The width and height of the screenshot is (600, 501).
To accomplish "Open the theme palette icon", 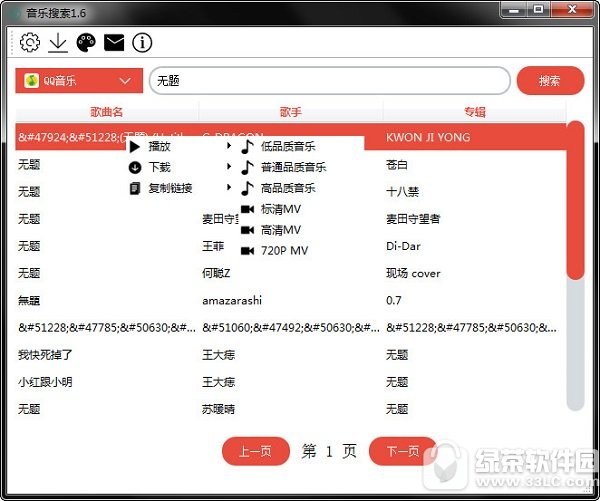I will click(86, 42).
